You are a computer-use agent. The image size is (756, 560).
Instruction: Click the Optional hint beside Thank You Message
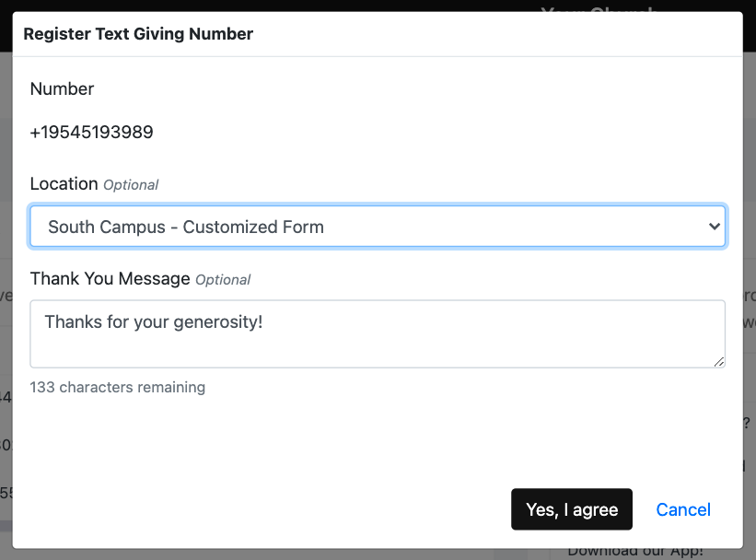223,280
